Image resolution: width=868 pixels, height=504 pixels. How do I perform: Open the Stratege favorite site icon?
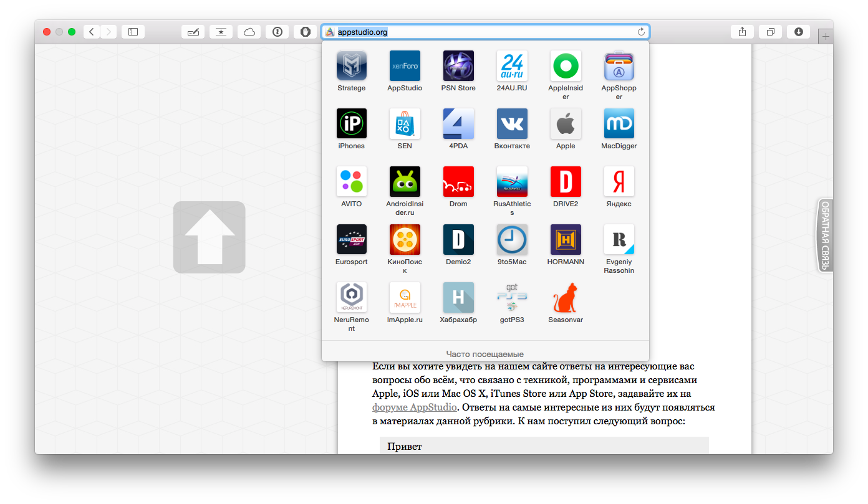point(352,66)
